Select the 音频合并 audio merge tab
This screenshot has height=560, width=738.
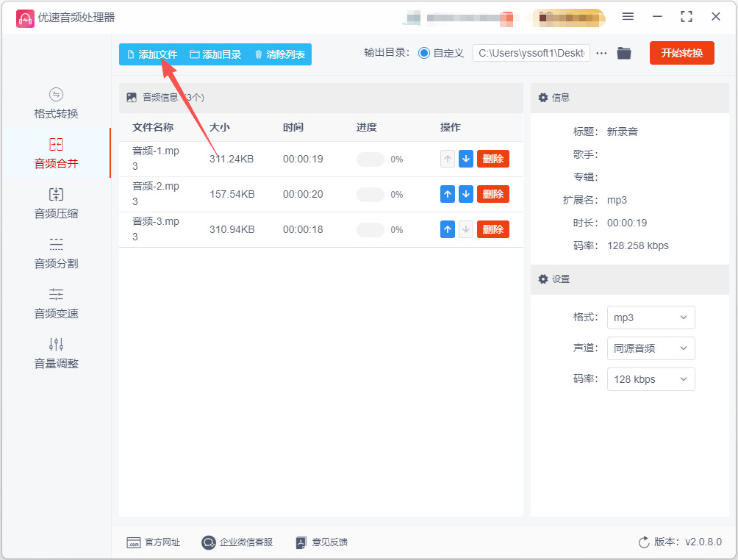tap(56, 154)
